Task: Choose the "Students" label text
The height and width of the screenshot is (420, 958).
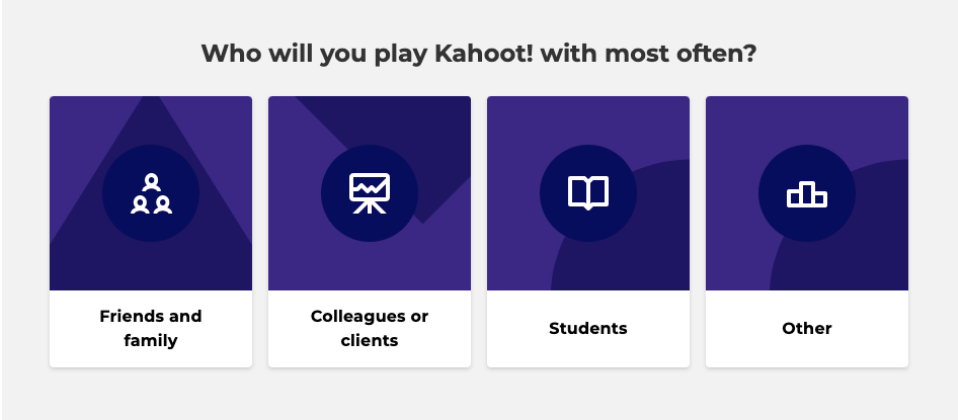Action: 588,328
